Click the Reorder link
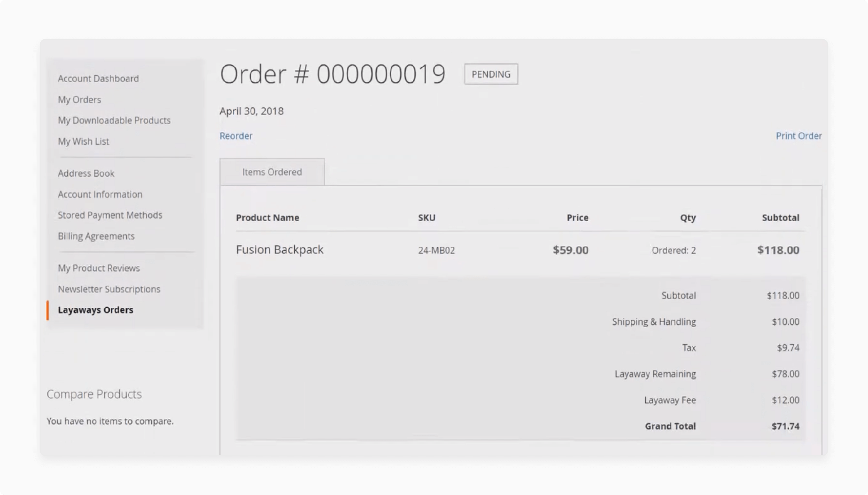 pos(236,136)
